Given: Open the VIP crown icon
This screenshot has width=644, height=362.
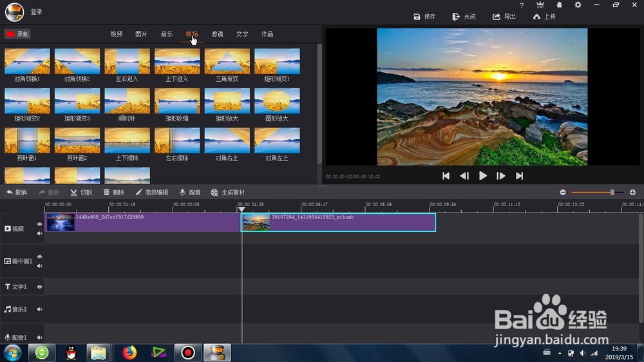Looking at the screenshot, I should (x=540, y=5).
